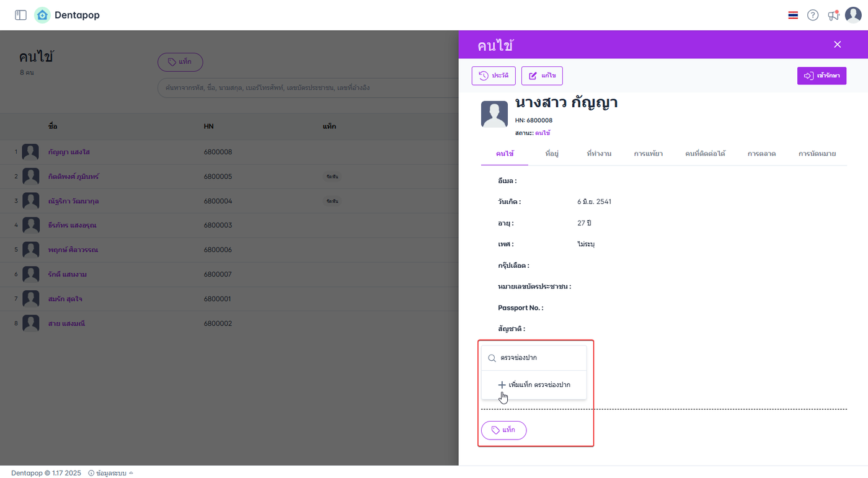Click the คนไข้ status link
The width and height of the screenshot is (868, 478).
[x=542, y=133]
